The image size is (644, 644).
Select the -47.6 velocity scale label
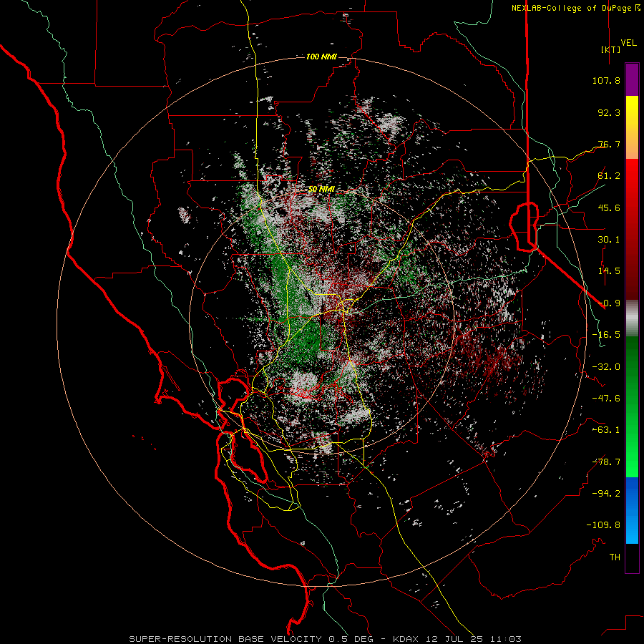tap(606, 399)
